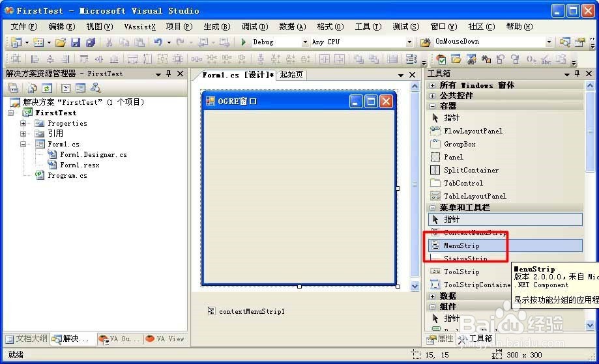This screenshot has width=599, height=364.
Task: Open the VAssistX menu
Action: pyautogui.click(x=140, y=26)
